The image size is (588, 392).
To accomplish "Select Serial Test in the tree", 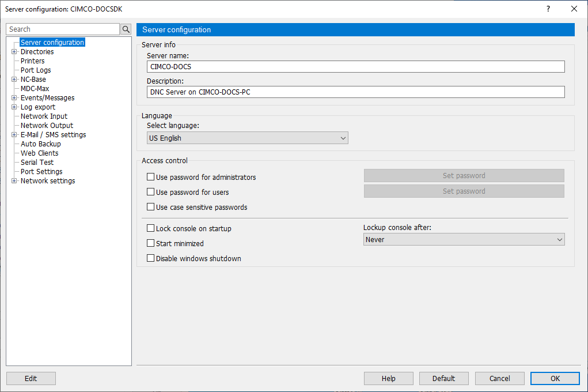I will [37, 162].
